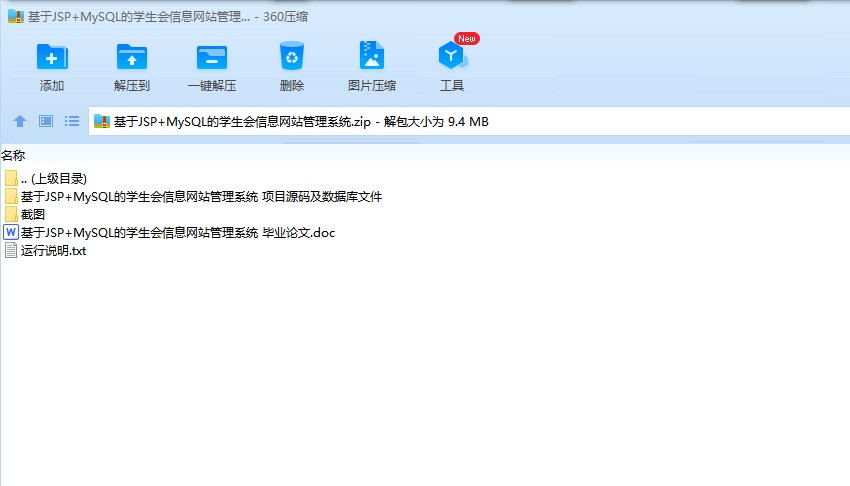Image resolution: width=850 pixels, height=486 pixels.
Task: Switch to the thumbnail view icon
Action: (x=46, y=121)
